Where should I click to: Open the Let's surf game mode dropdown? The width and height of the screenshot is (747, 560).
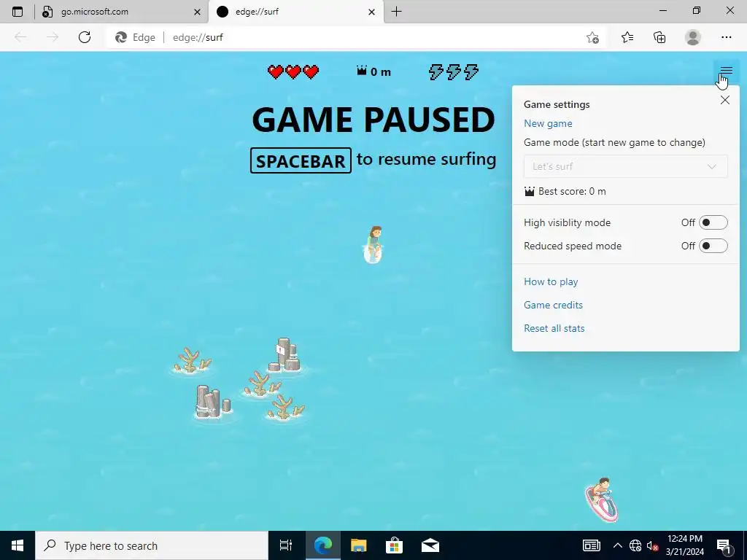click(625, 166)
